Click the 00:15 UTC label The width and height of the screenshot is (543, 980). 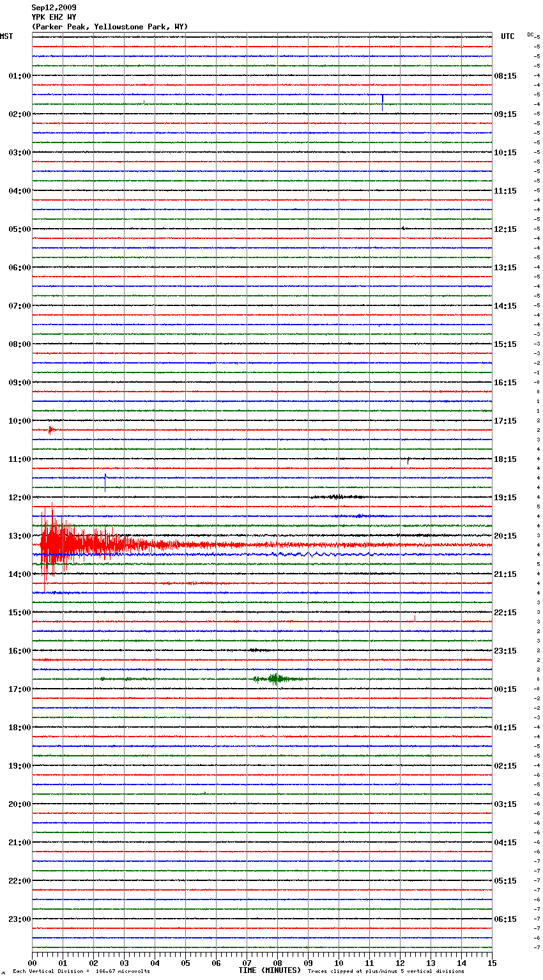[x=505, y=689]
